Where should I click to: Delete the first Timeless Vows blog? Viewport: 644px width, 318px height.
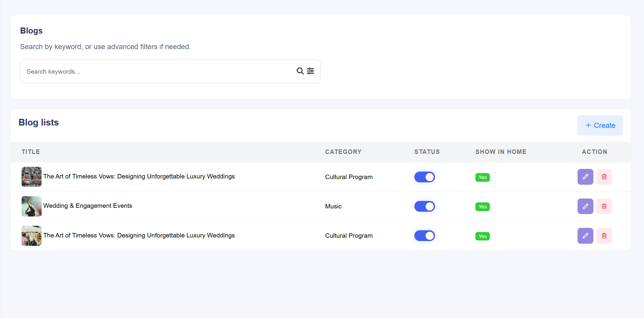tap(604, 177)
